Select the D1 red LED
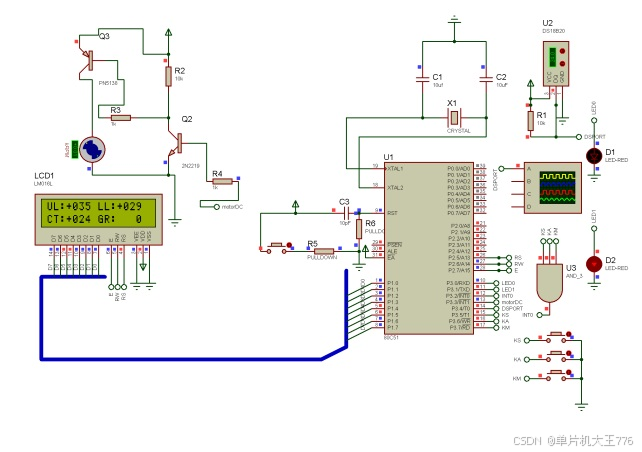 [594, 156]
